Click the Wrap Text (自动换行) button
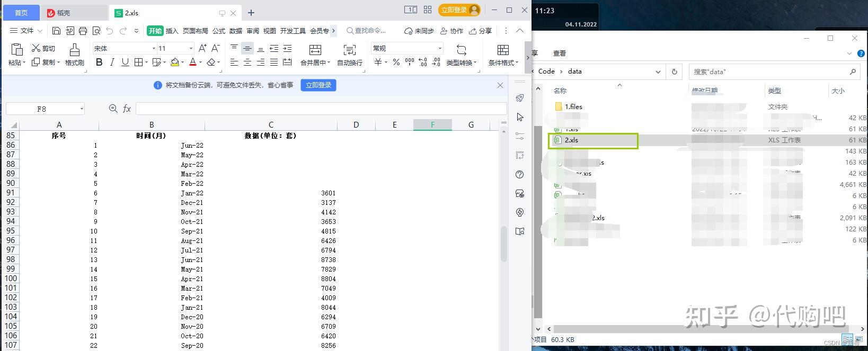Image resolution: width=868 pixels, height=351 pixels. pyautogui.click(x=350, y=55)
